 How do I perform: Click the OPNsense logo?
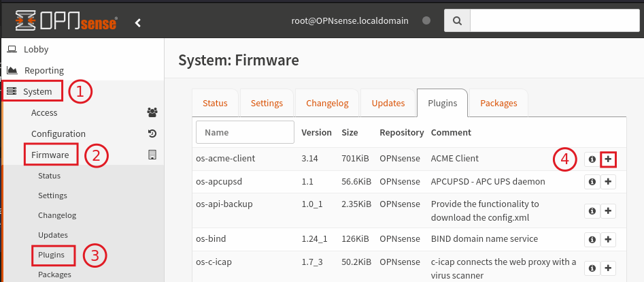click(x=67, y=20)
